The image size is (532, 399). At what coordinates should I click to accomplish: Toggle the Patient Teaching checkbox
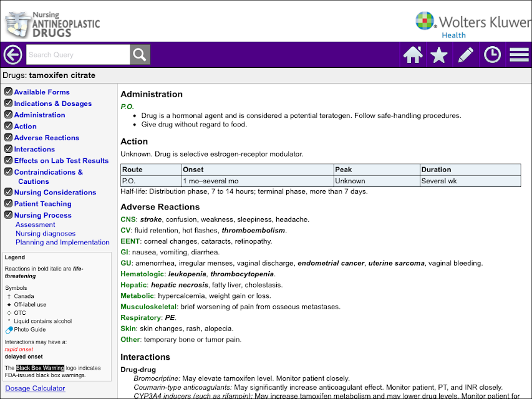[x=9, y=203]
